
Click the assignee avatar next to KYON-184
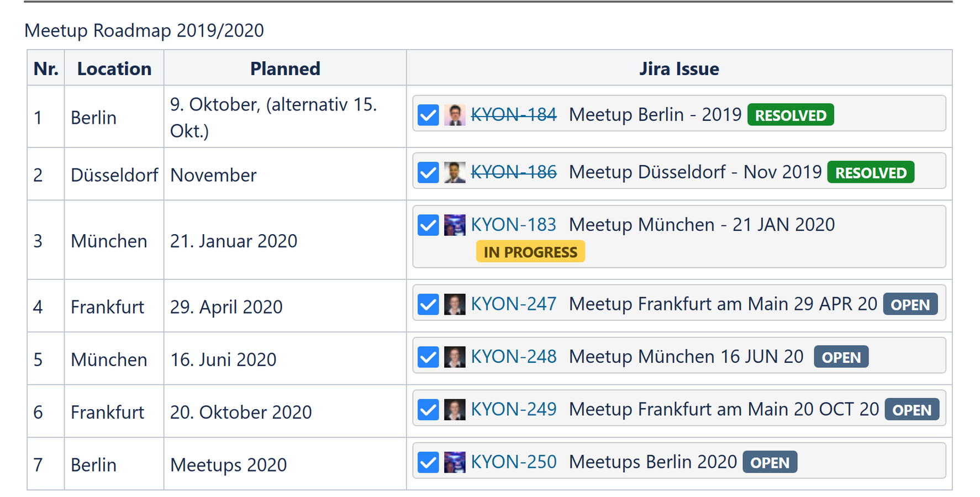(x=455, y=115)
